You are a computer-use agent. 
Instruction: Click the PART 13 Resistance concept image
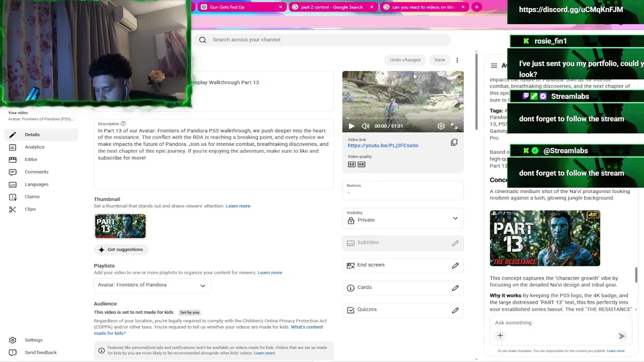(545, 238)
